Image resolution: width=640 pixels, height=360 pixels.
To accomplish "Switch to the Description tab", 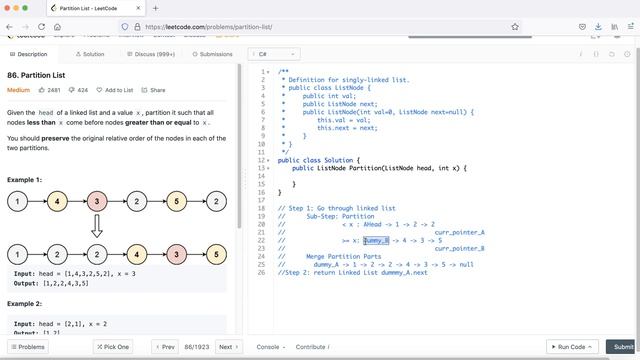I will (x=29, y=54).
